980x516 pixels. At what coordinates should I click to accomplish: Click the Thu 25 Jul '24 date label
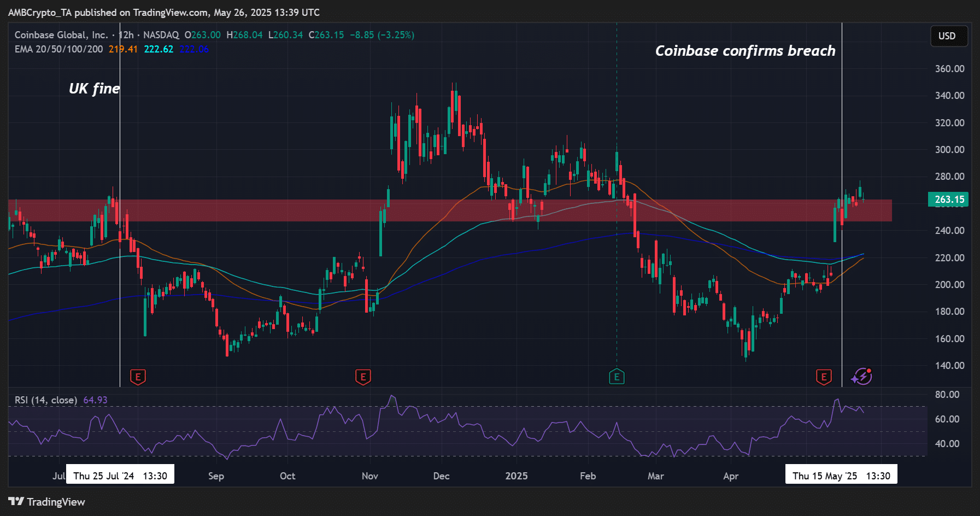(120, 476)
